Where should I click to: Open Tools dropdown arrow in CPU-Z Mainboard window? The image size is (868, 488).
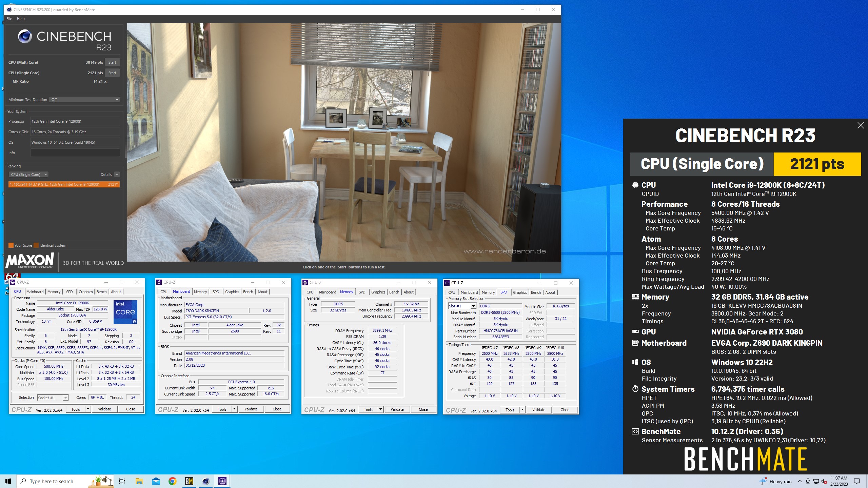pyautogui.click(x=234, y=409)
